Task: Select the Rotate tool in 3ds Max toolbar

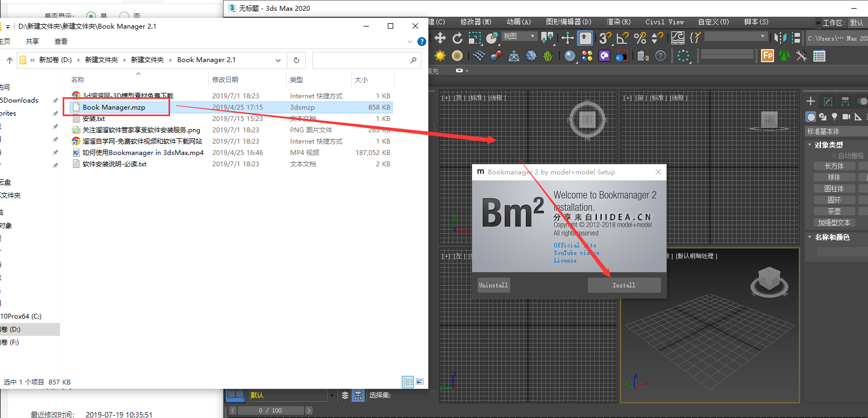Action: pos(457,38)
